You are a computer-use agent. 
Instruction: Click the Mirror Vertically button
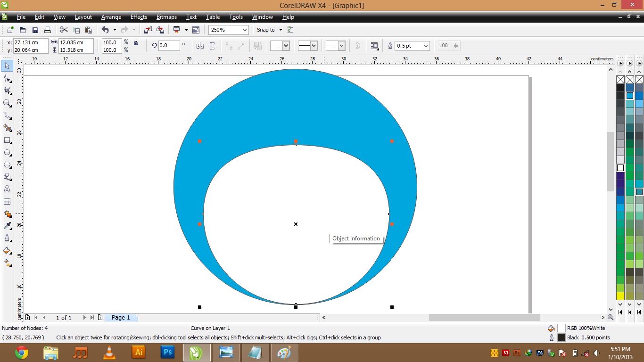[212, 46]
